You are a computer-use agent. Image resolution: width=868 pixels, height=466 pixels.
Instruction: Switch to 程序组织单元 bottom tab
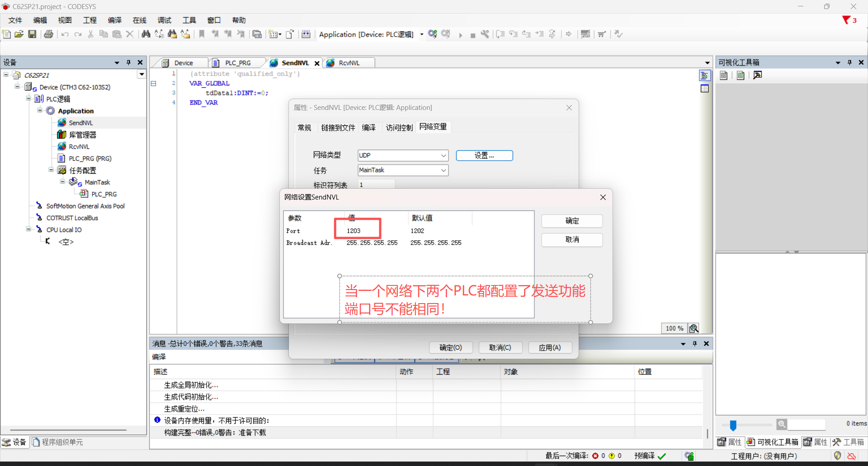pyautogui.click(x=57, y=442)
